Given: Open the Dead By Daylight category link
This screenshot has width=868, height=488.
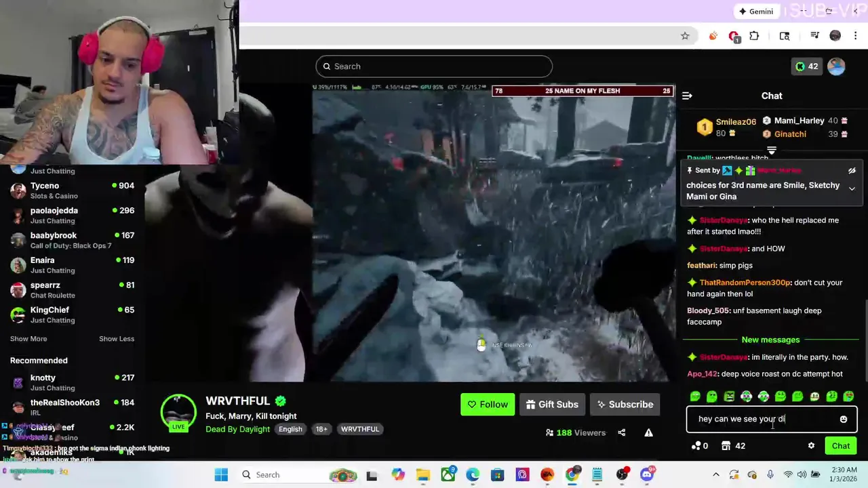Looking at the screenshot, I should (x=237, y=429).
